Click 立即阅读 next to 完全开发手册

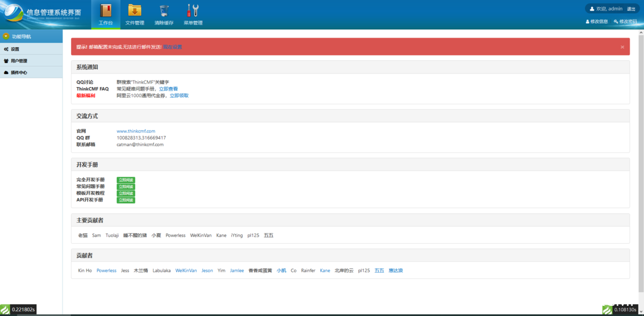point(126,179)
